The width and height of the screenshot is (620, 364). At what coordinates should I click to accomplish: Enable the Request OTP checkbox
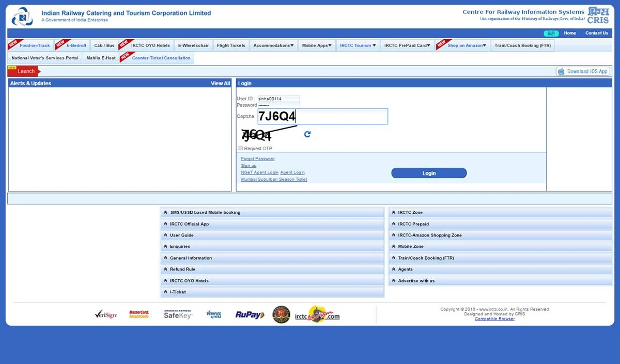240,148
